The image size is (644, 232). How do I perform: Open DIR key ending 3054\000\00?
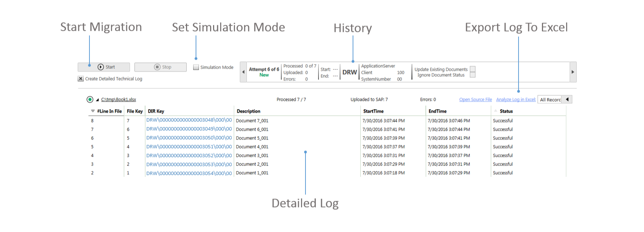189,173
